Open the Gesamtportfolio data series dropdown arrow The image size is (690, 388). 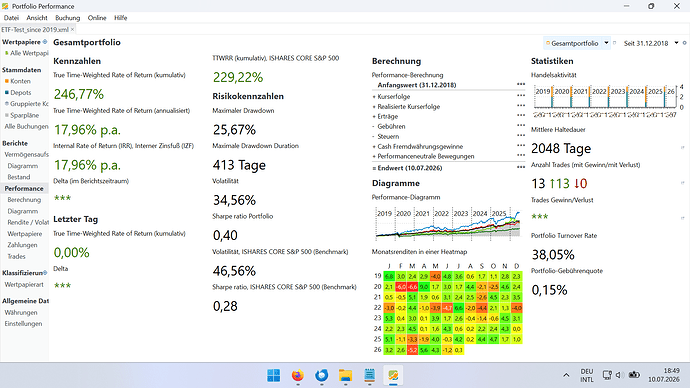606,43
